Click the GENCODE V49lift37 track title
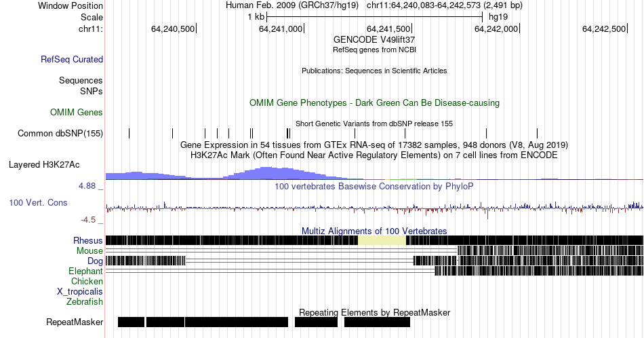Image resolution: width=644 pixels, height=338 pixels. tap(374, 39)
